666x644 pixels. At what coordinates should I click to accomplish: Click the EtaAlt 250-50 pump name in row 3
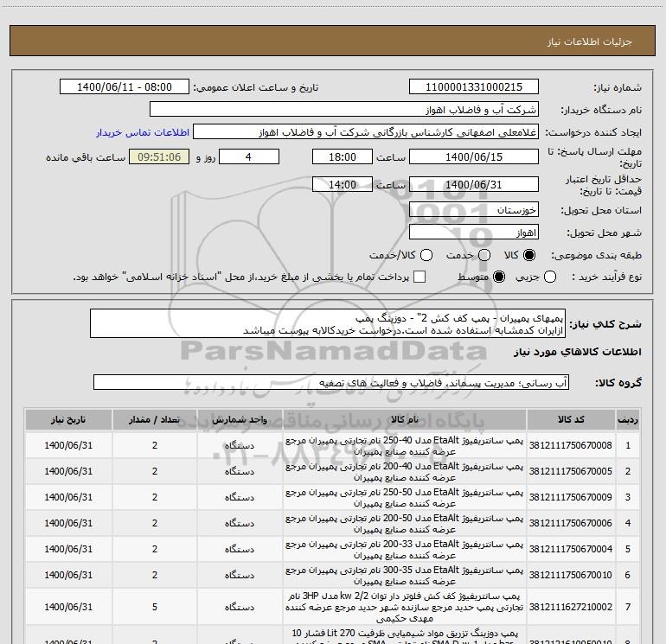[405, 498]
